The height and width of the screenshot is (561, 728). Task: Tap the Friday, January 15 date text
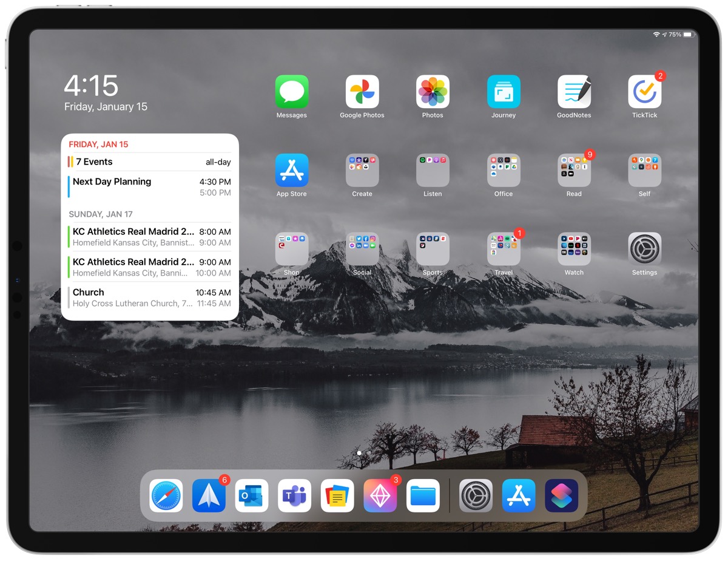(106, 107)
